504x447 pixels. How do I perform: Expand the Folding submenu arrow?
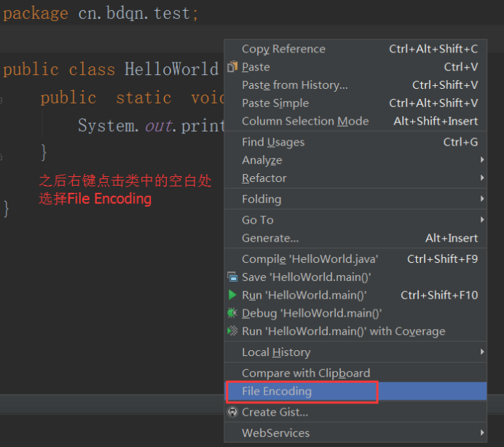[482, 199]
